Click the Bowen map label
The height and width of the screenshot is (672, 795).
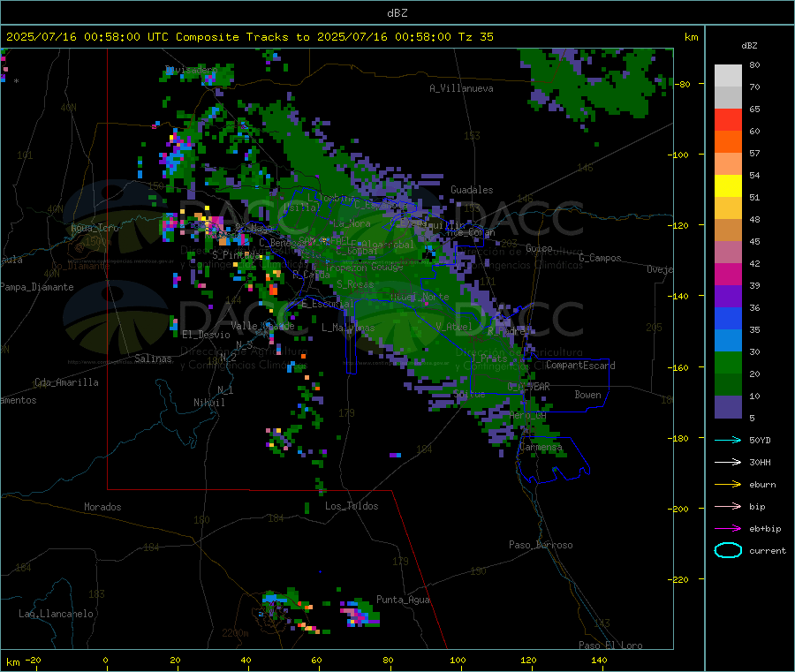(x=588, y=395)
